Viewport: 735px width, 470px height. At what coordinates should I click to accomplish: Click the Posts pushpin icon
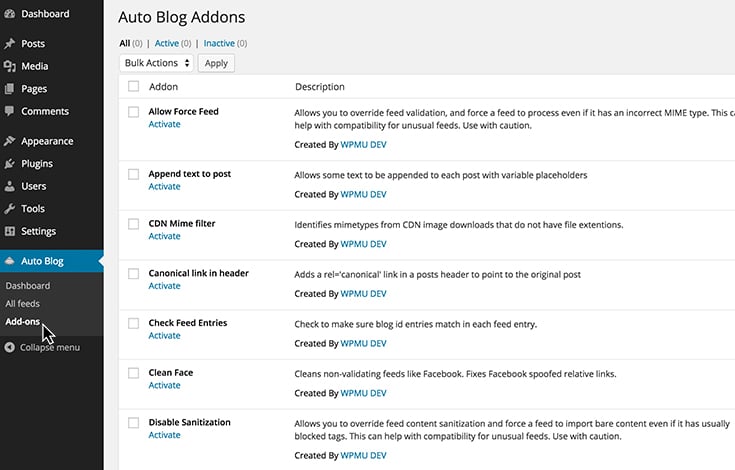click(x=10, y=44)
